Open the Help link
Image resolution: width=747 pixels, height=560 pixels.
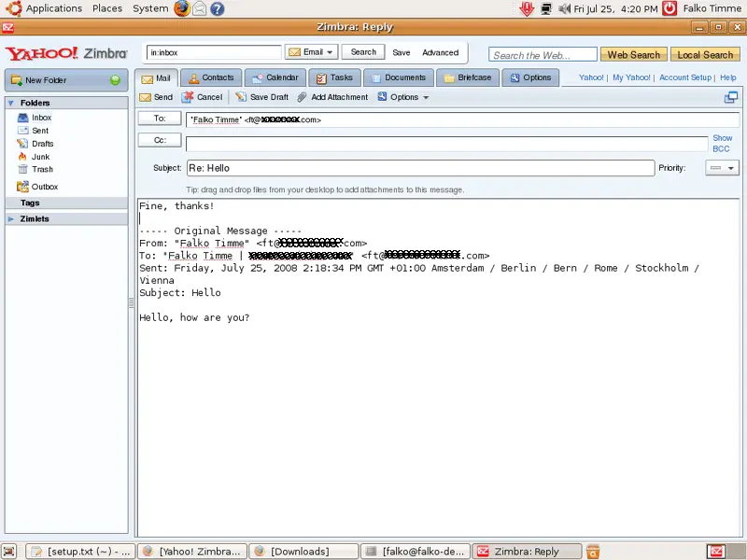click(x=728, y=77)
